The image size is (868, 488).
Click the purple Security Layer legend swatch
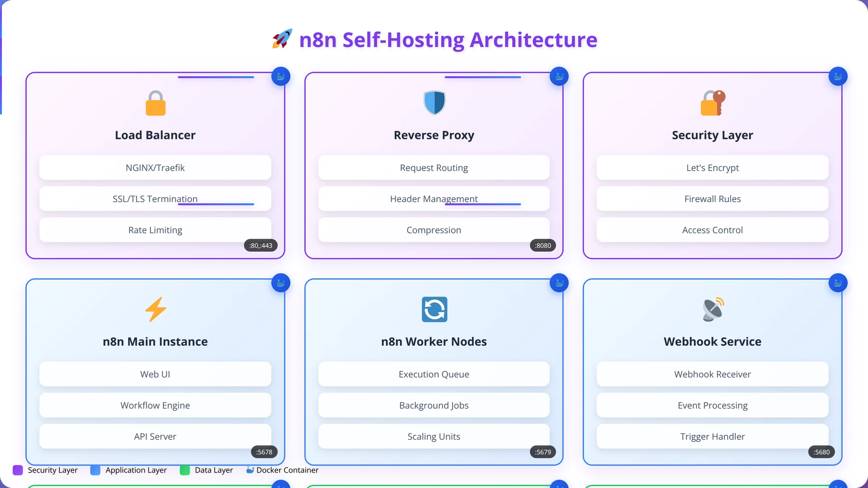[18, 470]
